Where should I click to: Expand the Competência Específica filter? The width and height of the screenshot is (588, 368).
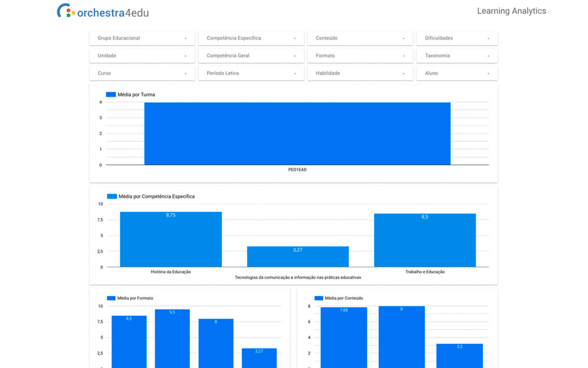coord(251,38)
